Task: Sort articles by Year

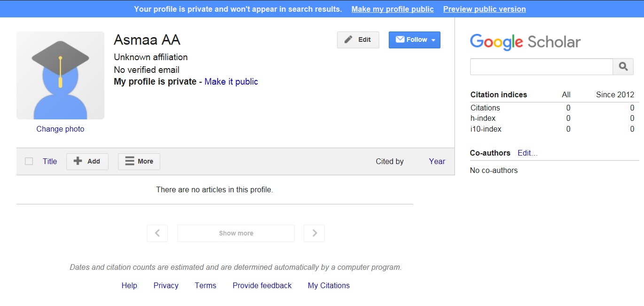Action: [x=436, y=161]
